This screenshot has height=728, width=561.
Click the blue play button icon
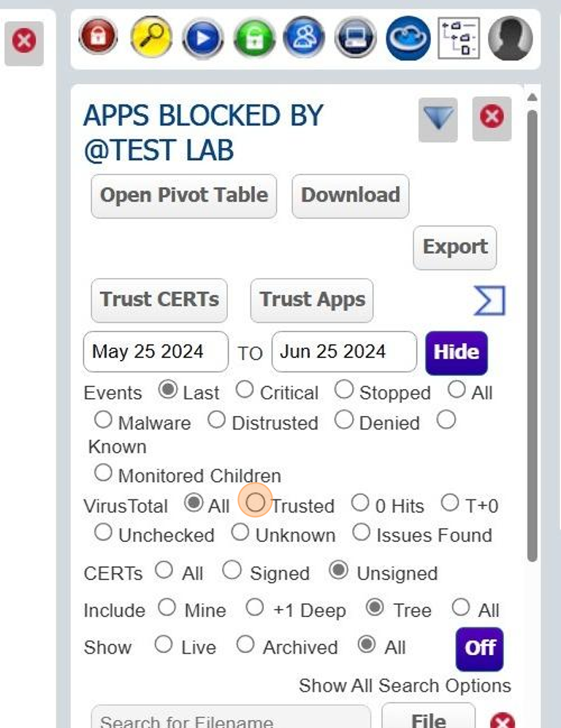[202, 38]
